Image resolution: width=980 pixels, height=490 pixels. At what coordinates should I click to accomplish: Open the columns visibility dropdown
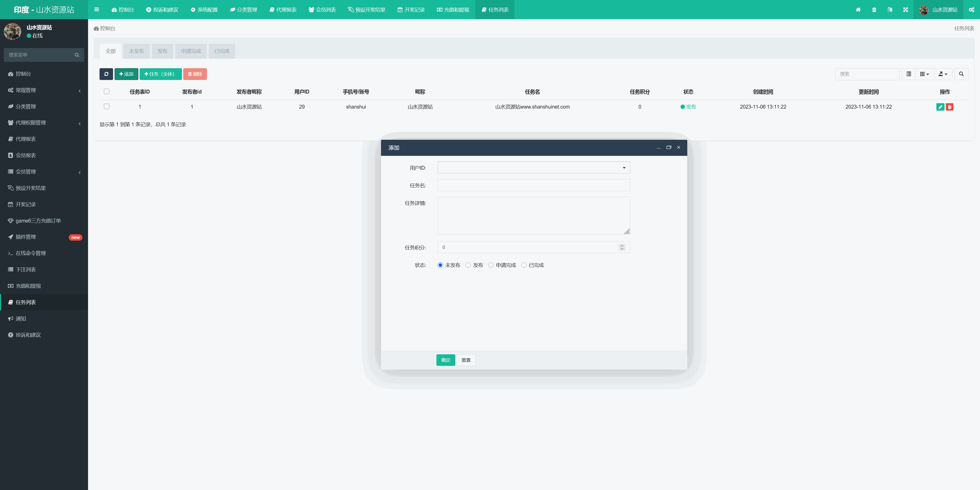924,74
